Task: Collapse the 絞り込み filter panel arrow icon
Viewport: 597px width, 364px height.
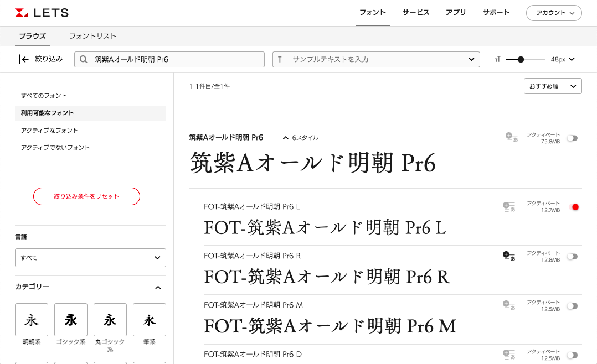Action: click(x=24, y=59)
